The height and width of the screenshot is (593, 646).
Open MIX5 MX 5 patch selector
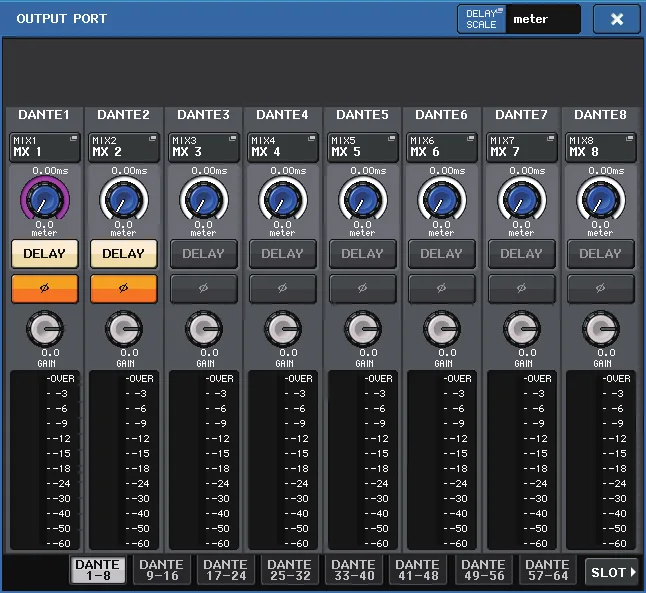click(363, 147)
